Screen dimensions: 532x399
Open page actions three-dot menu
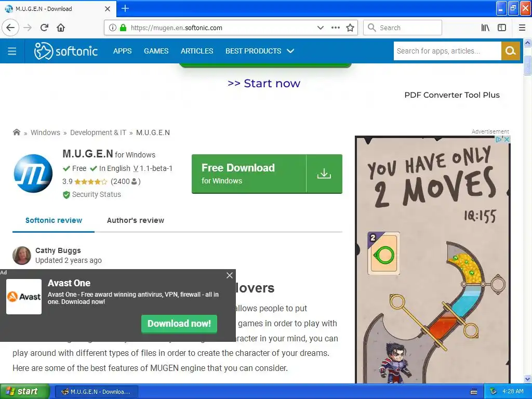coord(336,28)
